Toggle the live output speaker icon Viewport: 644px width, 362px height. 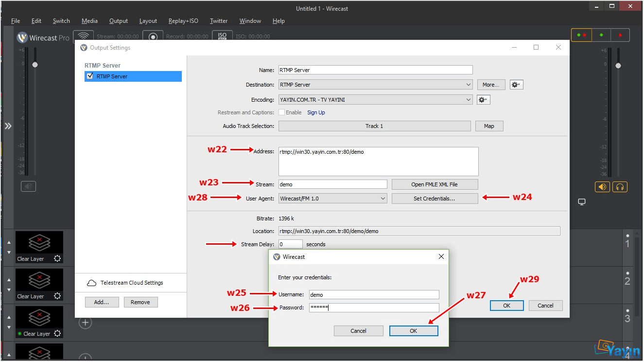click(x=602, y=187)
